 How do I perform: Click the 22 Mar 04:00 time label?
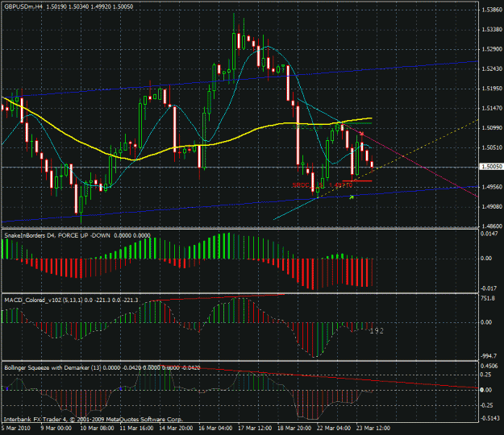(x=334, y=429)
